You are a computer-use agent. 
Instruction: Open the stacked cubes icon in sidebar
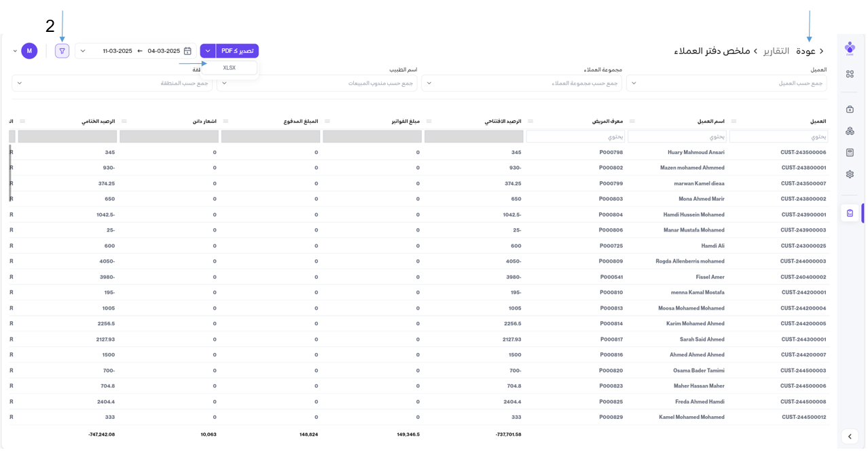[x=850, y=131]
